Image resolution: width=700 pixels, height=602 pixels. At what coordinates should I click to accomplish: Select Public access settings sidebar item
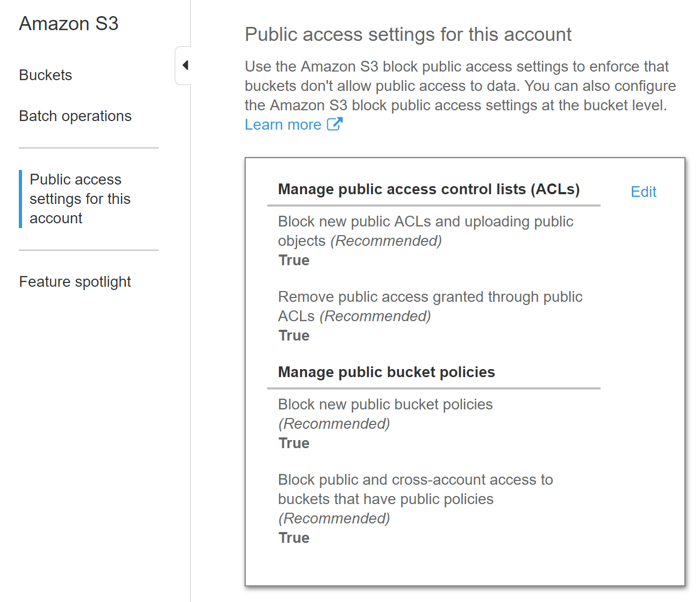coord(80,199)
